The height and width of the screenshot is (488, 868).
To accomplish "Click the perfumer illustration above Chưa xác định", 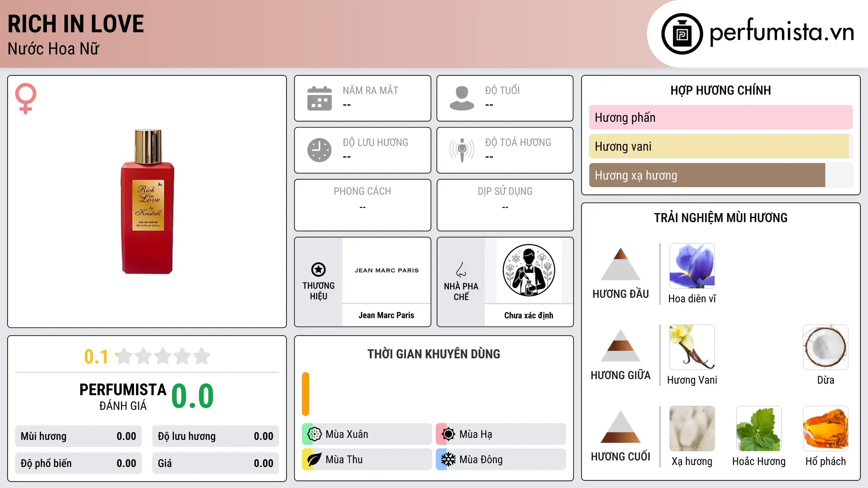I will tap(529, 270).
